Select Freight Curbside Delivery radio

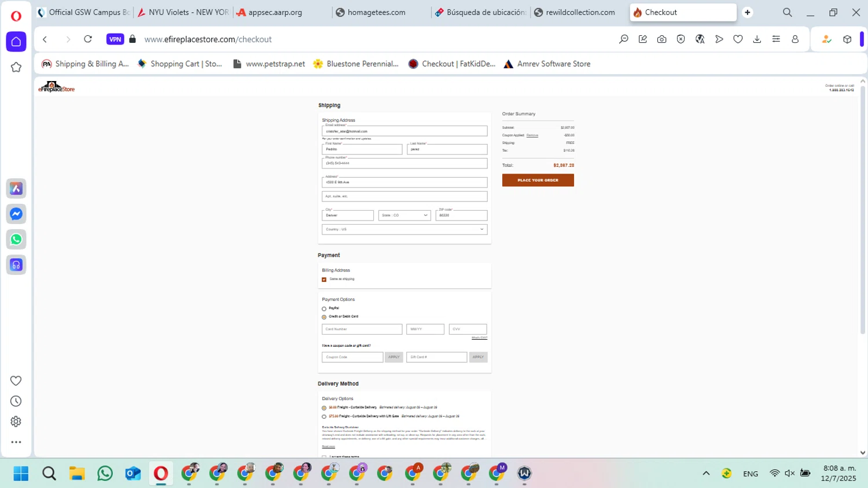pos(324,408)
